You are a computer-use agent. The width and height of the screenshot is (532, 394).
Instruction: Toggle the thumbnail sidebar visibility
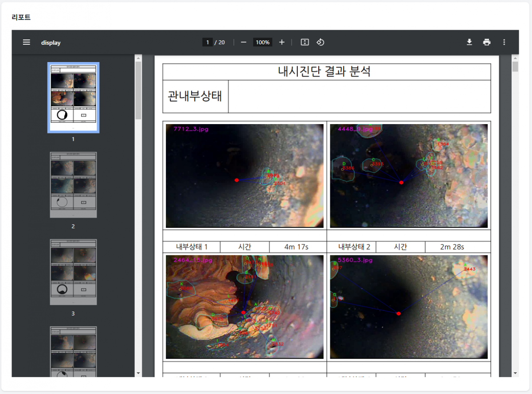pyautogui.click(x=26, y=42)
